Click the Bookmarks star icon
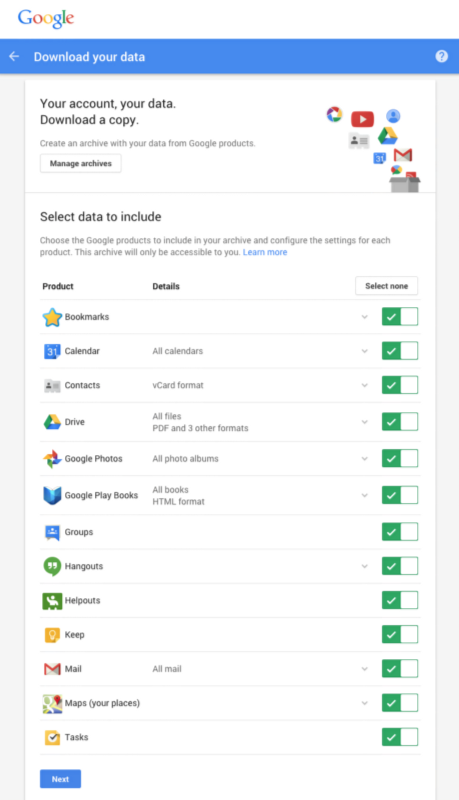 (x=52, y=317)
